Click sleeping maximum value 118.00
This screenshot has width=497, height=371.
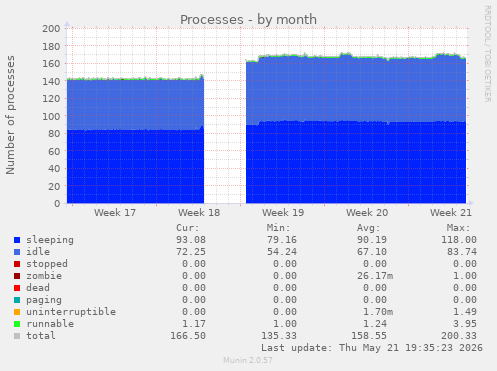[459, 240]
